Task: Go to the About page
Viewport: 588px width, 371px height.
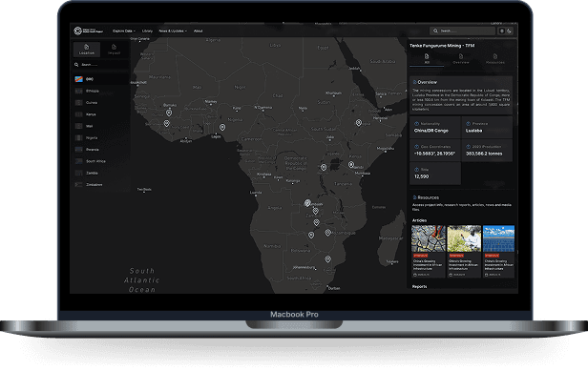Action: tap(198, 31)
